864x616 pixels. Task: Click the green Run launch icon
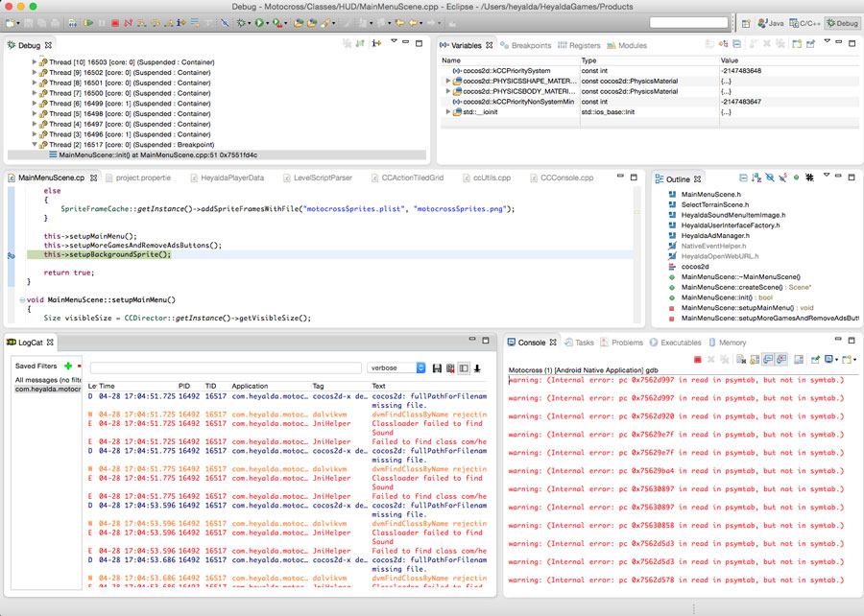[x=259, y=23]
